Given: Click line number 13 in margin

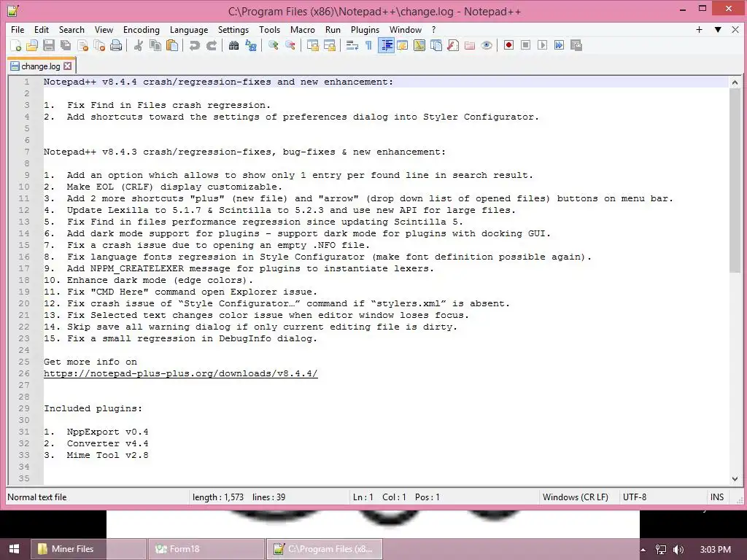Looking at the screenshot, I should click(x=24, y=222).
